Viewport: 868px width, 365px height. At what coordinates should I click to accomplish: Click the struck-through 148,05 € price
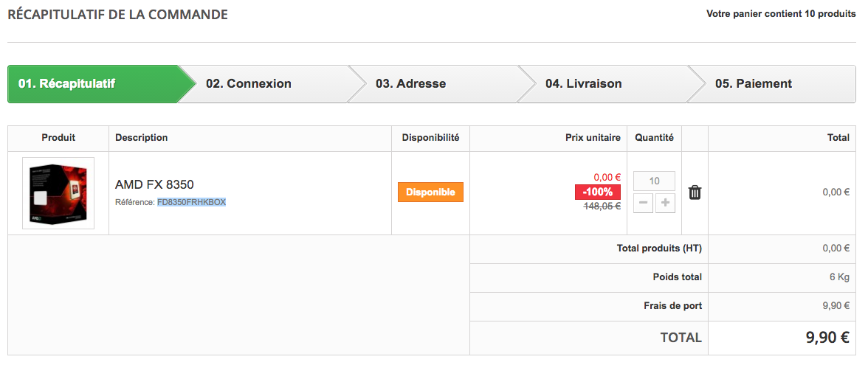(x=602, y=206)
